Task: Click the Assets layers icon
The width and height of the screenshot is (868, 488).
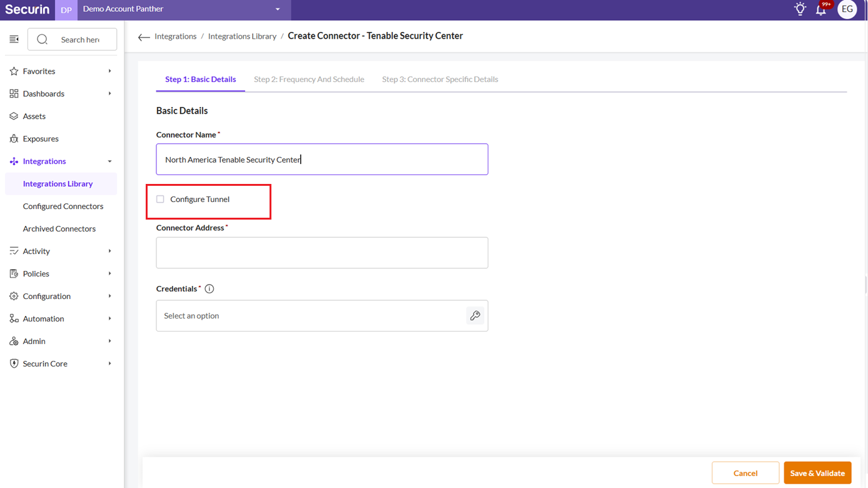Action: (x=14, y=116)
